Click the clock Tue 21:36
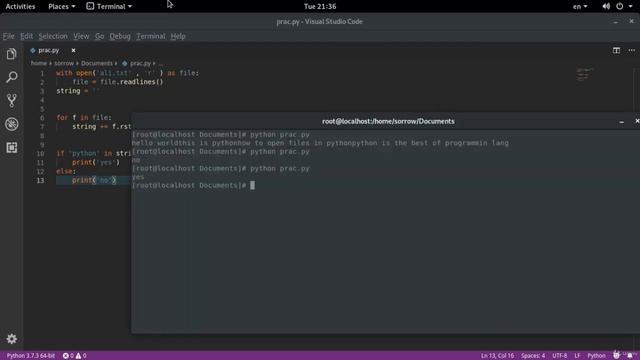Viewport: 640px width, 360px height. click(x=320, y=6)
